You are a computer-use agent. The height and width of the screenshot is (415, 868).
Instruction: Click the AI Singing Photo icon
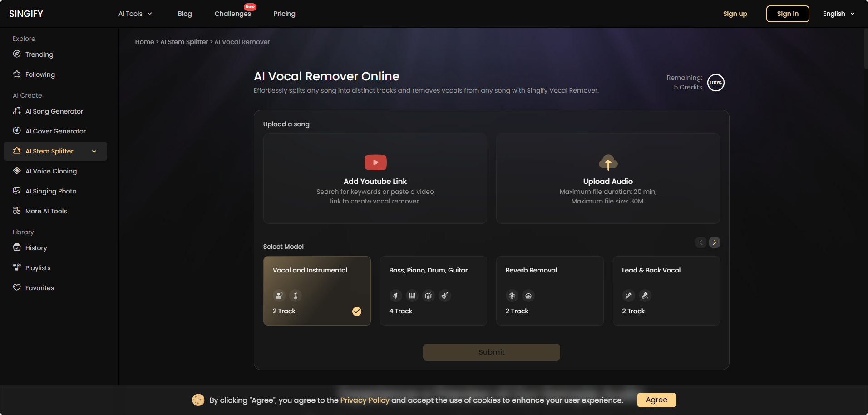(x=17, y=191)
